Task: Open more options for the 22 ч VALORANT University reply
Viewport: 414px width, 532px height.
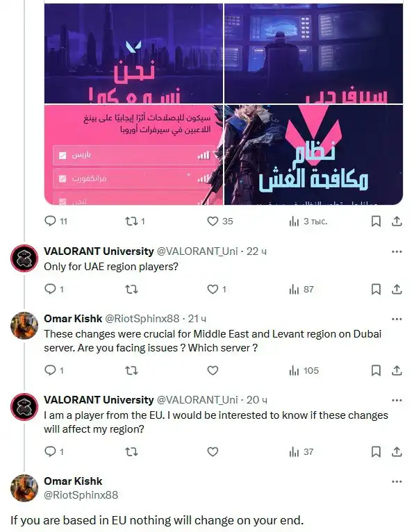Action: 397,251
